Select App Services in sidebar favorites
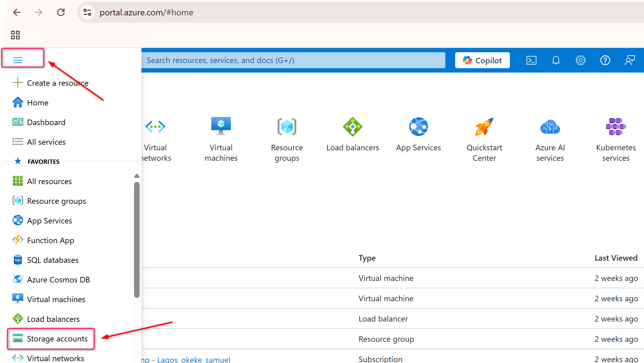This screenshot has width=644, height=363. point(42,221)
